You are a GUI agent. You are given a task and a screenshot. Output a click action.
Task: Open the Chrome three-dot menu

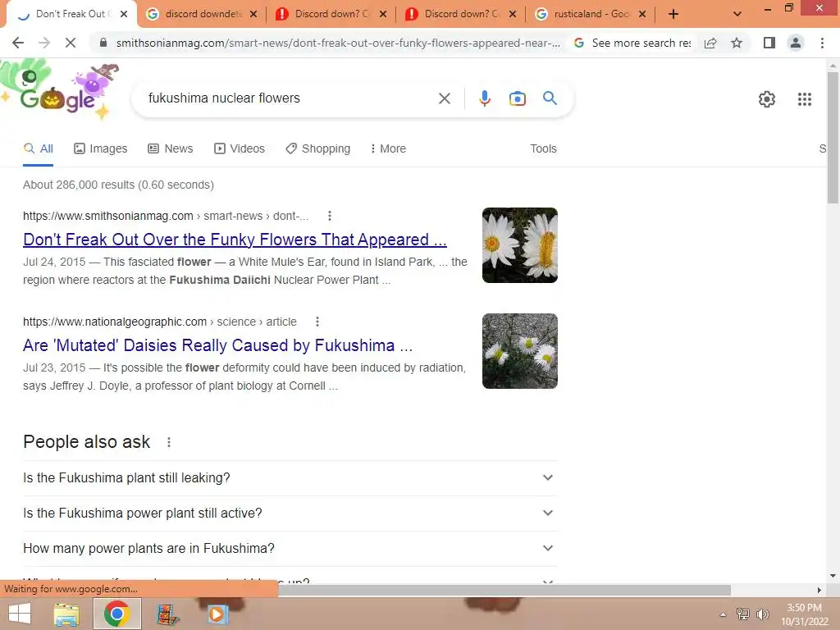822,43
